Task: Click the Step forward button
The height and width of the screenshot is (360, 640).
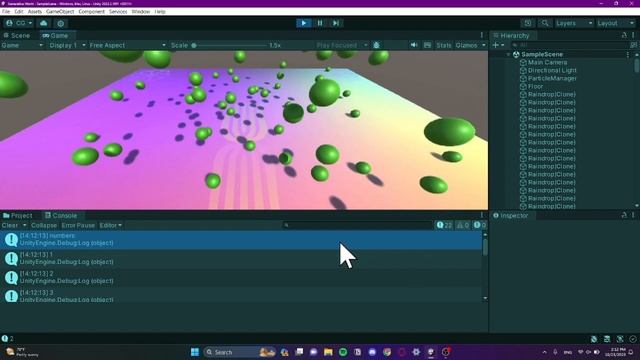Action: 336,23
